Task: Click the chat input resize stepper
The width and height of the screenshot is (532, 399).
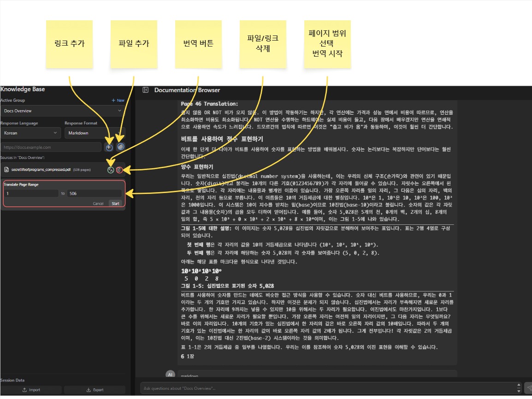Action: (519, 388)
